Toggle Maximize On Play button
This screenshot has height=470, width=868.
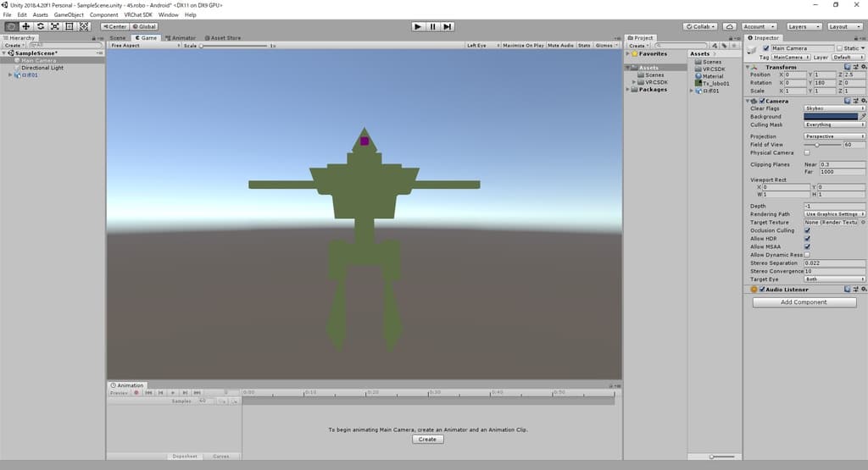click(523, 46)
